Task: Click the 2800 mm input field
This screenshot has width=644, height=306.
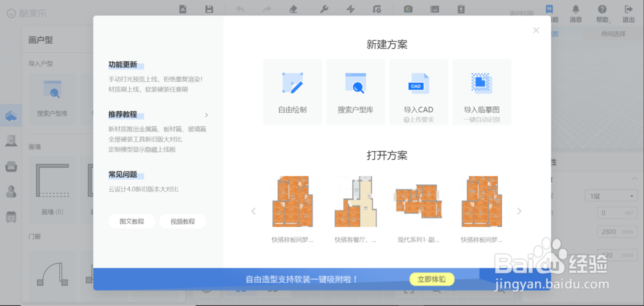Action: click(x=617, y=232)
